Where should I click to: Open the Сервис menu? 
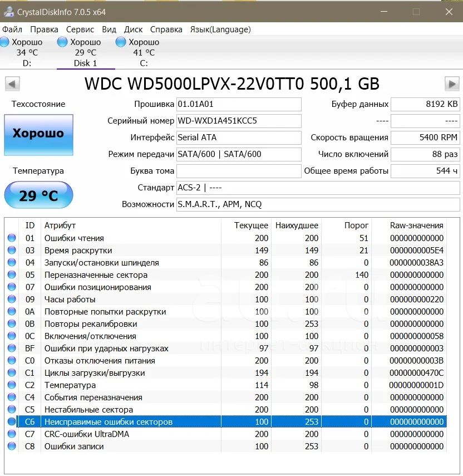tap(80, 30)
